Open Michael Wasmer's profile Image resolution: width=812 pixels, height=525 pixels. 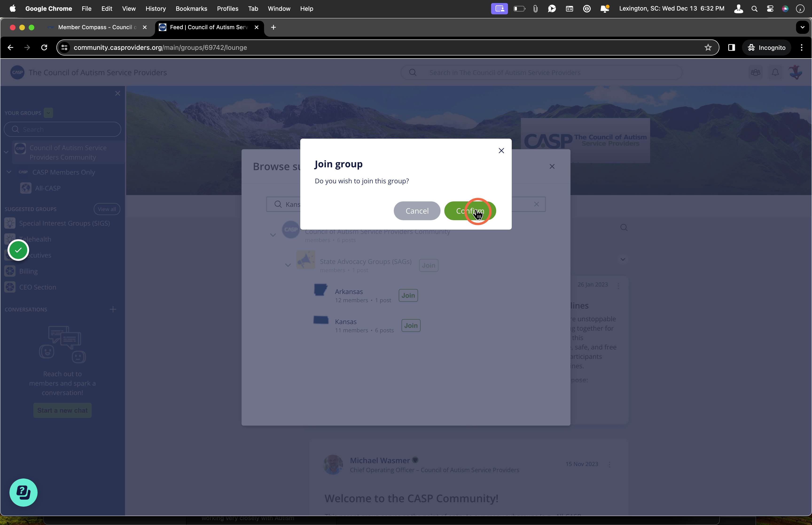[x=380, y=461]
